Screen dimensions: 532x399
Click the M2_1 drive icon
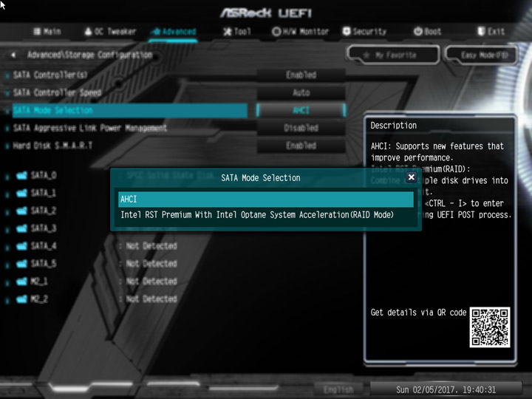[x=21, y=282]
